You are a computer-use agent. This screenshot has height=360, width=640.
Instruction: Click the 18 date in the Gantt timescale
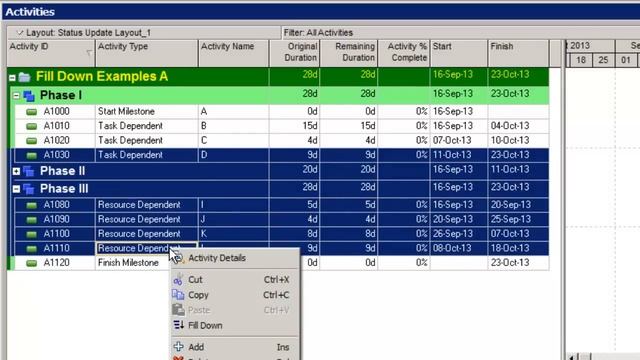tap(581, 60)
